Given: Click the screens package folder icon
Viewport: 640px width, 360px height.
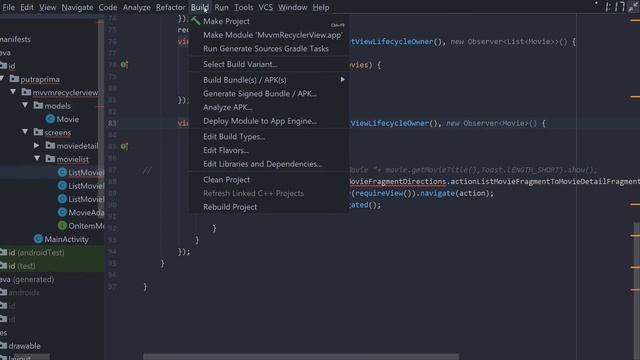Looking at the screenshot, I should 38,132.
